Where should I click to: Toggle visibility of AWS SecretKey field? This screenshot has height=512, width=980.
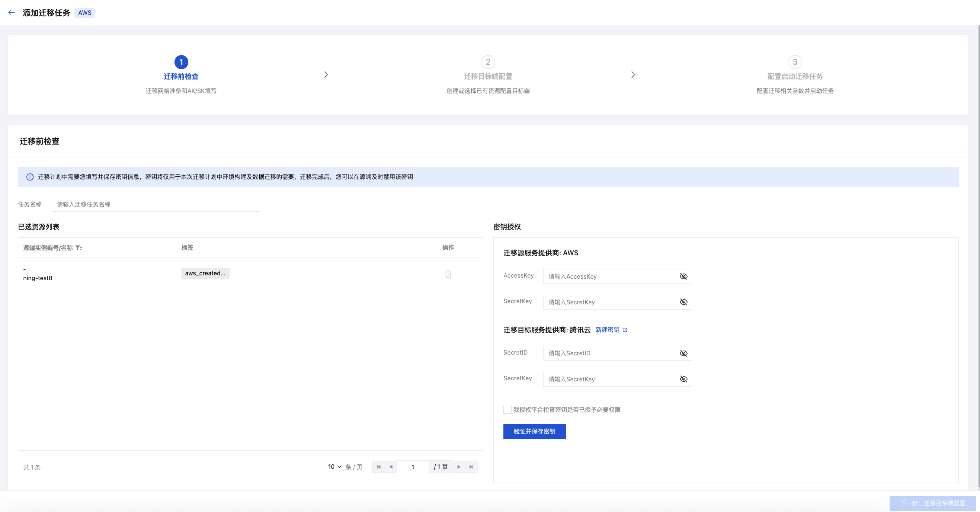(x=683, y=302)
